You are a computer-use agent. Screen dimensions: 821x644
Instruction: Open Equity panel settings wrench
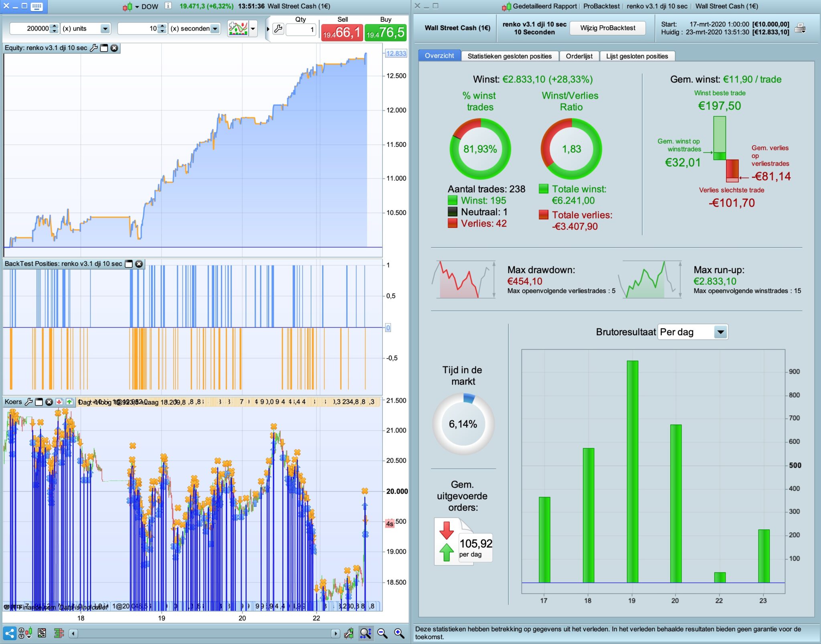coord(94,48)
